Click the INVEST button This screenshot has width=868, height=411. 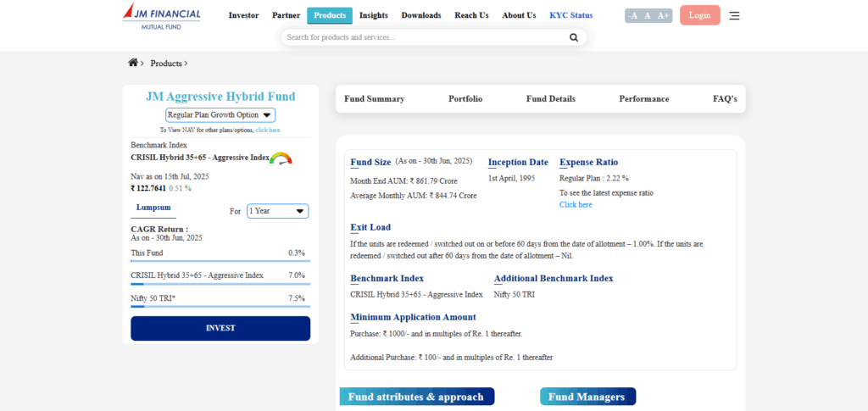click(x=220, y=328)
